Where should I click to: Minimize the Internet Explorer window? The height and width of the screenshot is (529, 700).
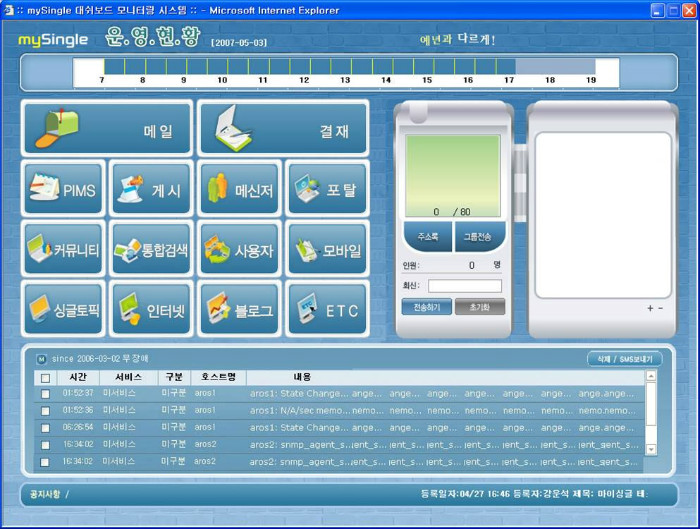[x=657, y=11]
